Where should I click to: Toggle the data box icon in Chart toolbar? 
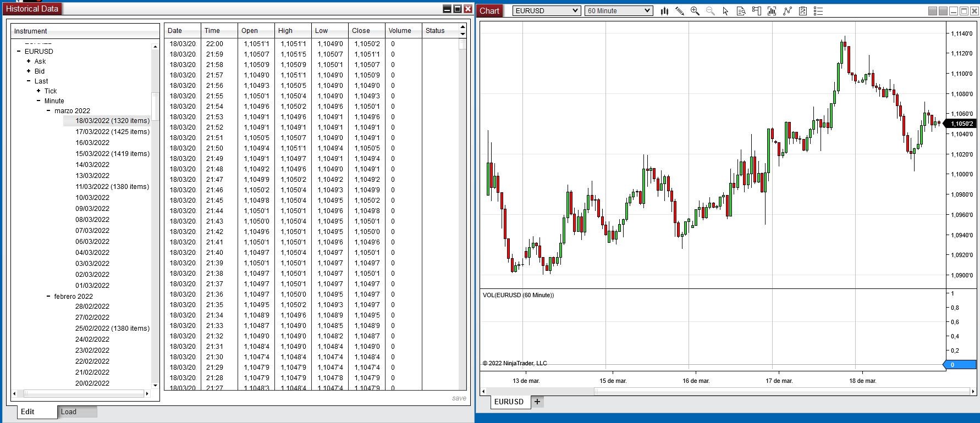[x=741, y=11]
